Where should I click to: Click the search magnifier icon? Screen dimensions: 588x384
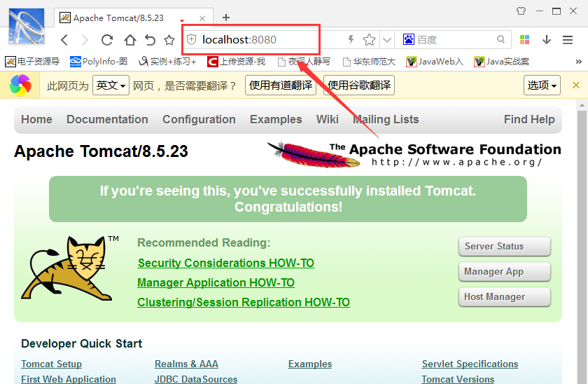click(501, 39)
